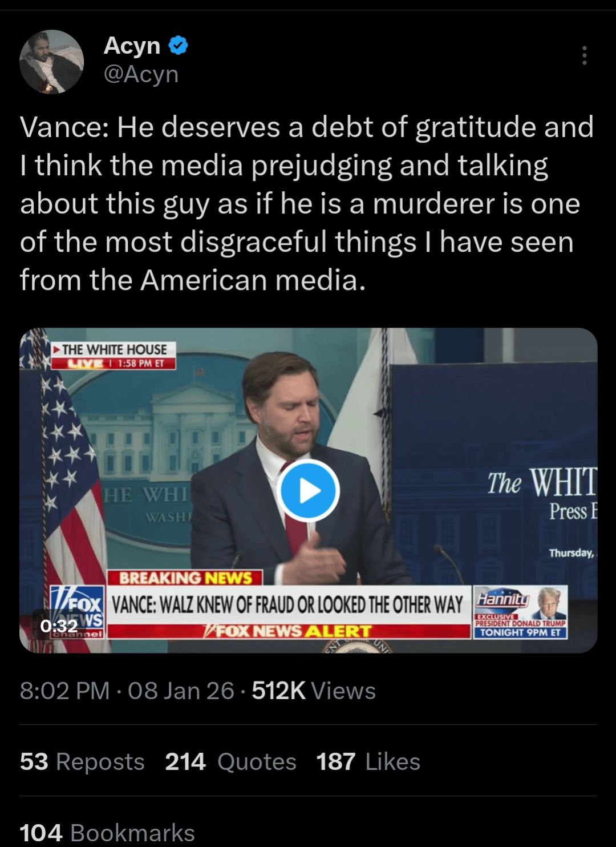
Task: View the list of 53 Reposts
Action: coord(82,761)
